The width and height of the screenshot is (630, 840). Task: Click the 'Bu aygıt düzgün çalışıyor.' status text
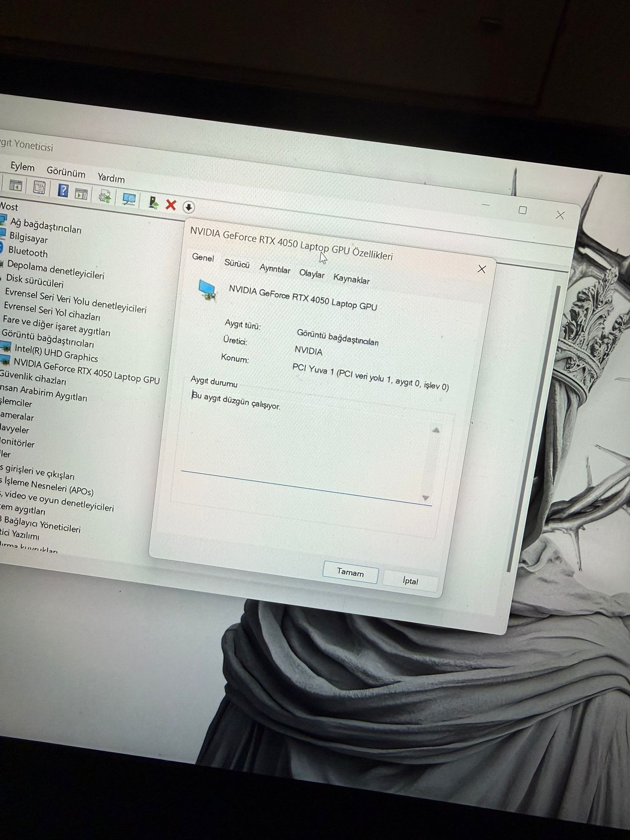pos(236,400)
